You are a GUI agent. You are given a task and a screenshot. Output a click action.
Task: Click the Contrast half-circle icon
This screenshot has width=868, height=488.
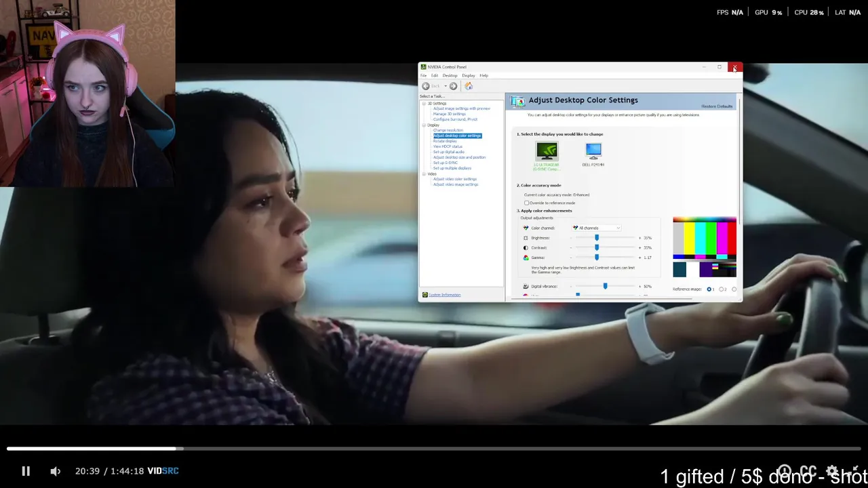point(526,247)
